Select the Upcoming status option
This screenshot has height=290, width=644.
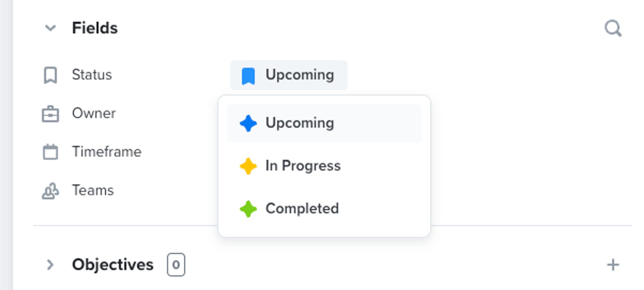(x=299, y=123)
